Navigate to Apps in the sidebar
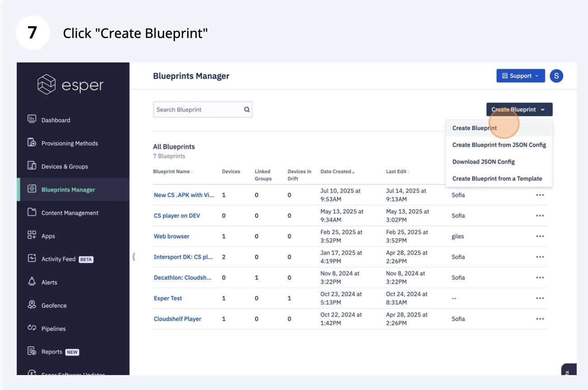The height and width of the screenshot is (390, 588). 48,236
